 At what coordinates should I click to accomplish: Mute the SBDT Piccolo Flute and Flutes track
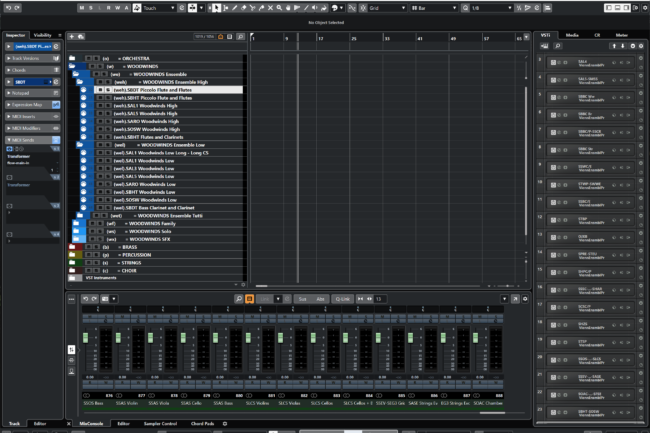(99, 90)
